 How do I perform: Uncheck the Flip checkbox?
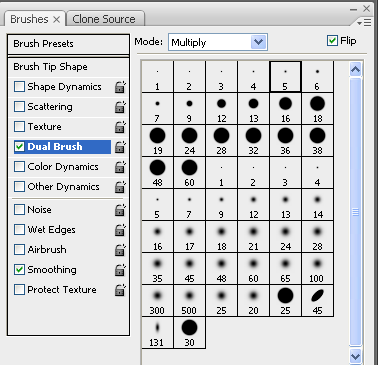332,41
